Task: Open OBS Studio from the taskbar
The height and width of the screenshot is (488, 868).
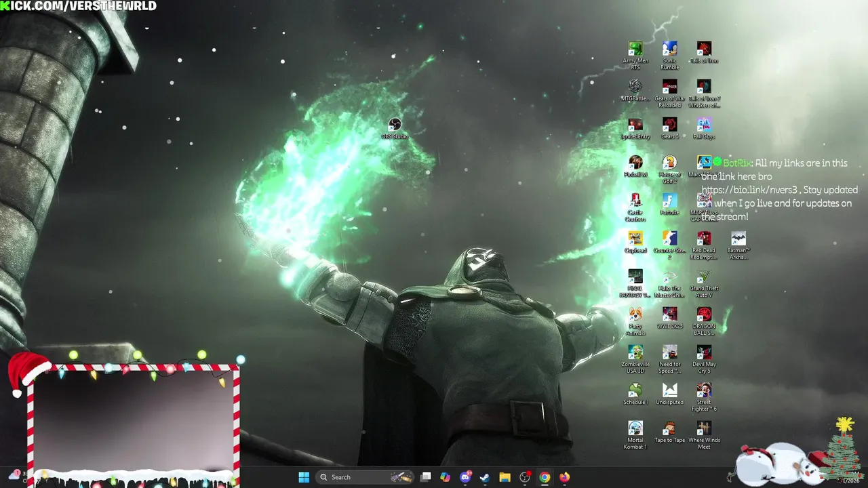Action: click(x=525, y=477)
